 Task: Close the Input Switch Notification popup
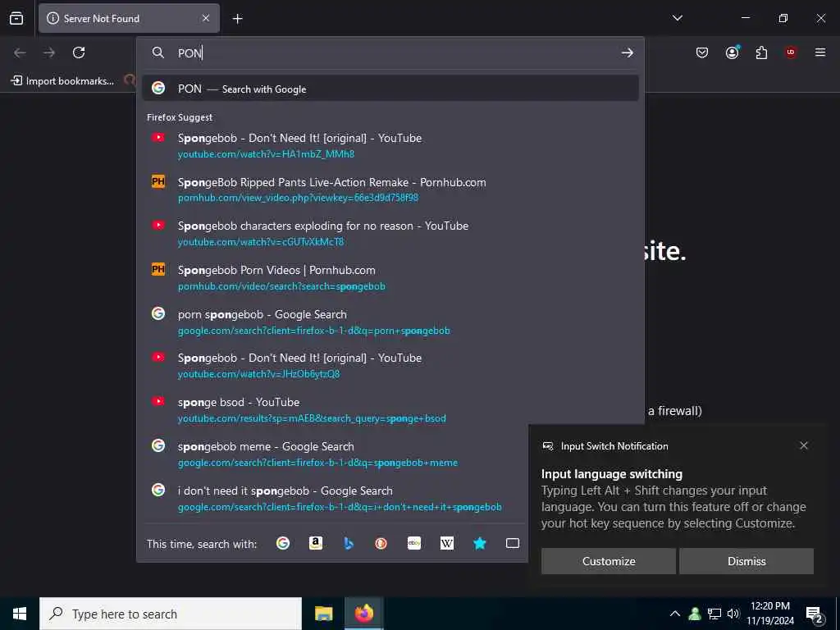tap(804, 445)
